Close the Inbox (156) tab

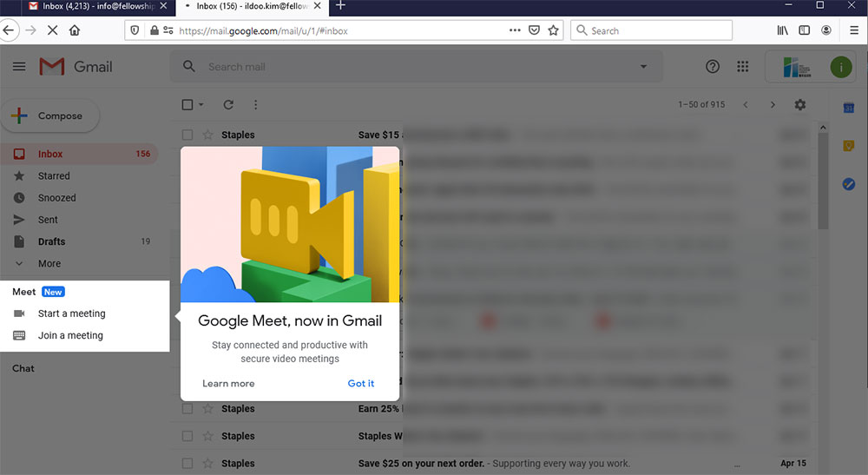[317, 5]
